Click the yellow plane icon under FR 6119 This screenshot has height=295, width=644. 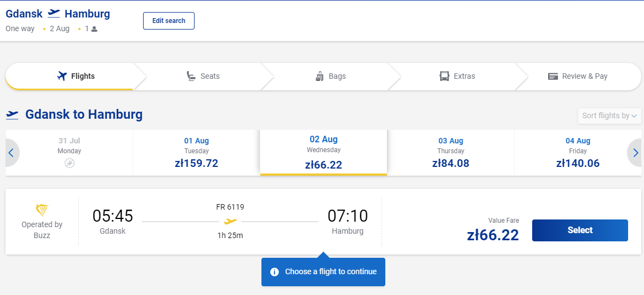pos(230,222)
